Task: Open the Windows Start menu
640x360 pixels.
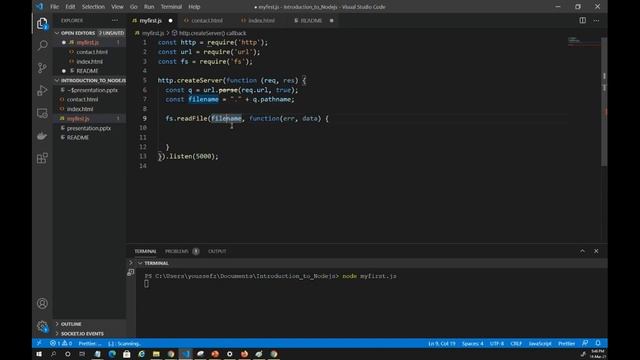Action: pos(39,354)
